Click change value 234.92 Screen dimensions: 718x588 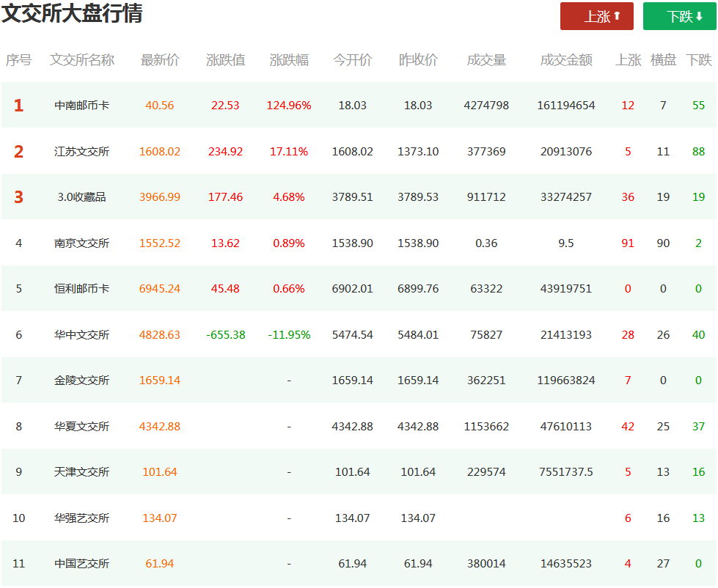[x=225, y=152]
